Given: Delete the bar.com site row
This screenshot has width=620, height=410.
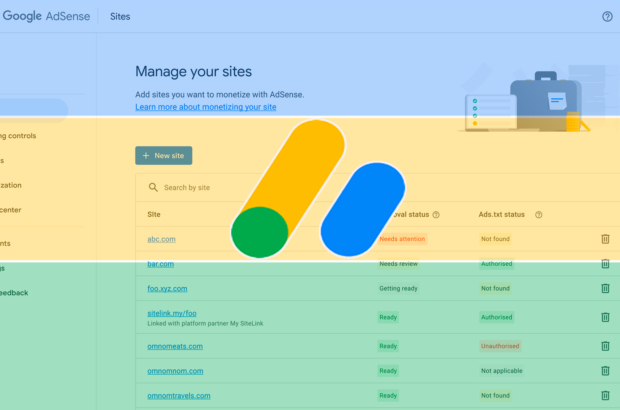Looking at the screenshot, I should pos(605,264).
